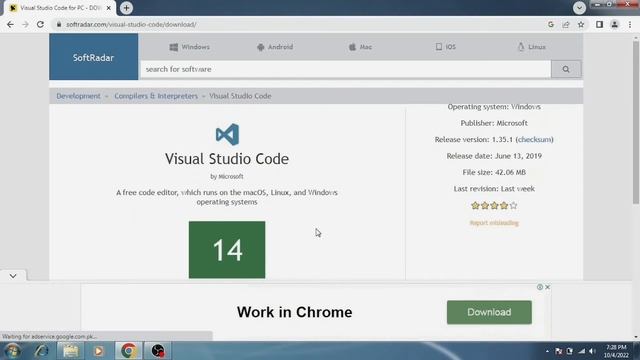The image size is (640, 360).
Task: Click the Google icon in address bar
Action: tap(551, 24)
